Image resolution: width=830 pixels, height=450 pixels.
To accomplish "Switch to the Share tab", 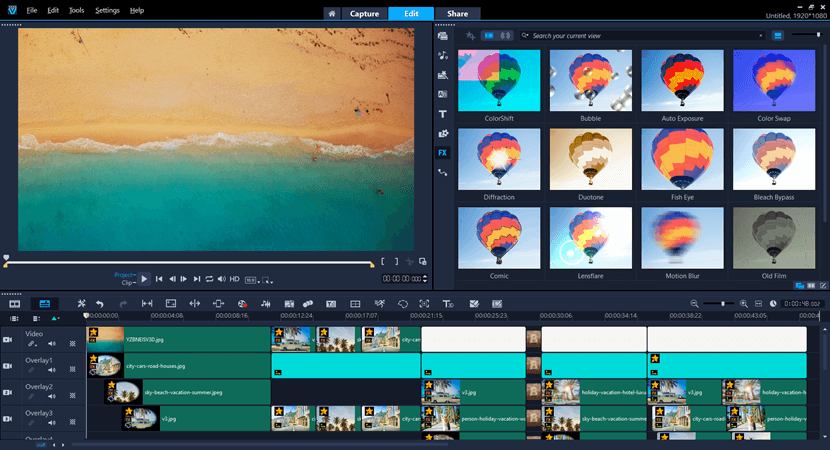I will click(458, 14).
